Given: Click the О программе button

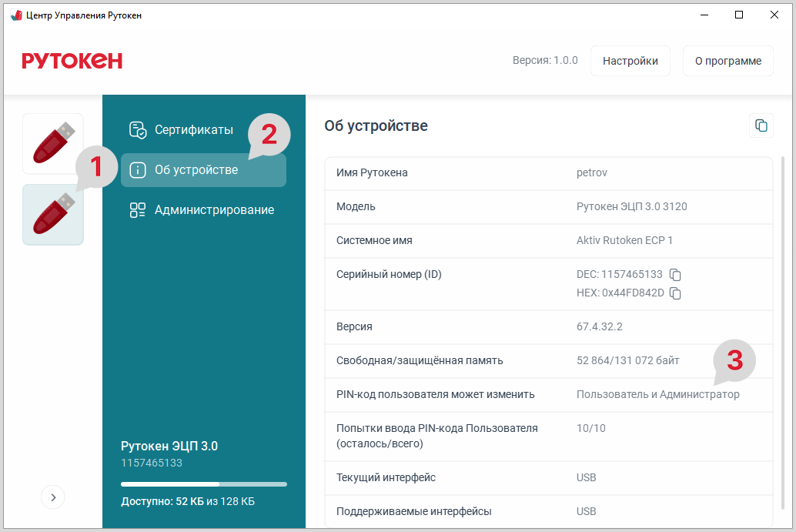Looking at the screenshot, I should click(x=727, y=61).
